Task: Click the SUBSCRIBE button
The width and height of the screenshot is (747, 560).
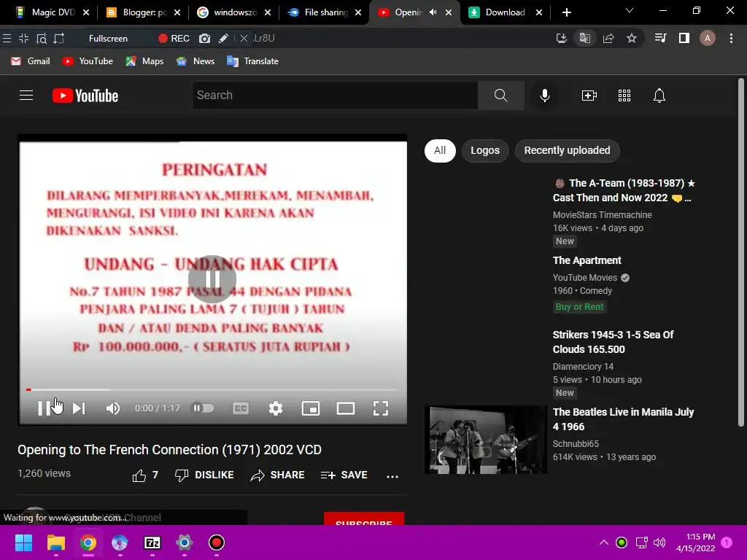Action: pyautogui.click(x=363, y=519)
